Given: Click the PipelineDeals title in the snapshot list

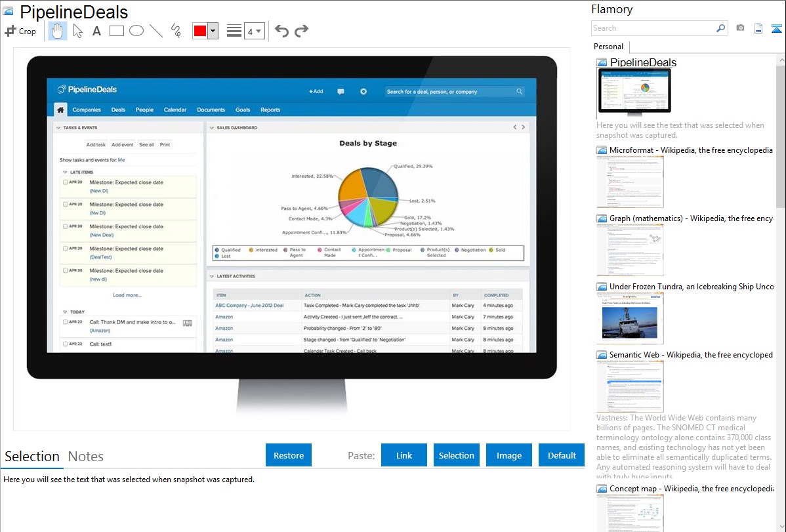Looking at the screenshot, I should tap(643, 63).
